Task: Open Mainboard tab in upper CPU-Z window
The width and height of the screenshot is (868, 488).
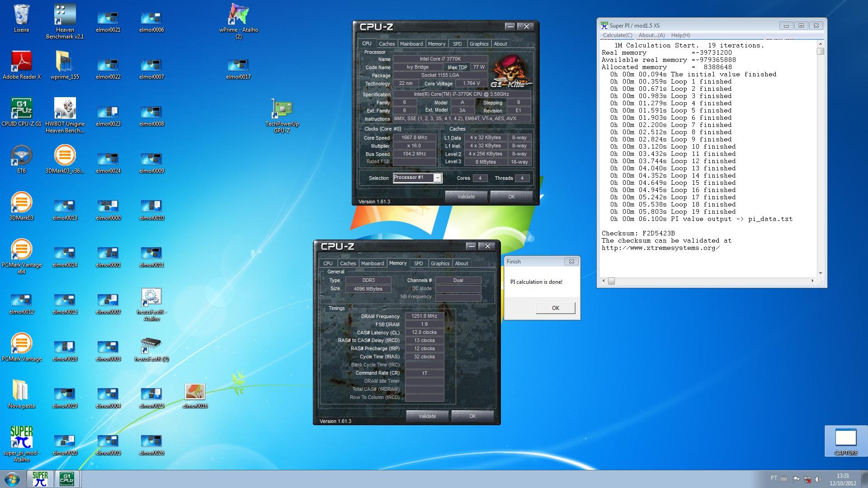Action: [411, 44]
